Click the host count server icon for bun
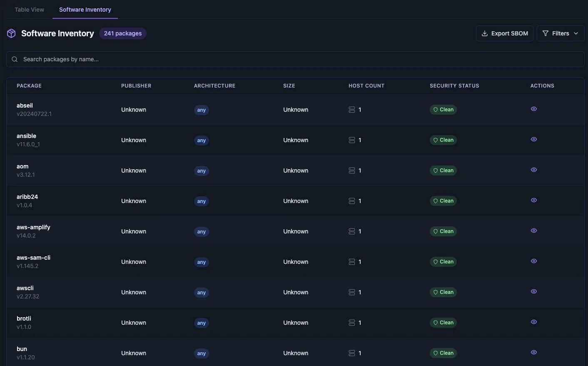Image resolution: width=588 pixels, height=366 pixels. tap(352, 353)
